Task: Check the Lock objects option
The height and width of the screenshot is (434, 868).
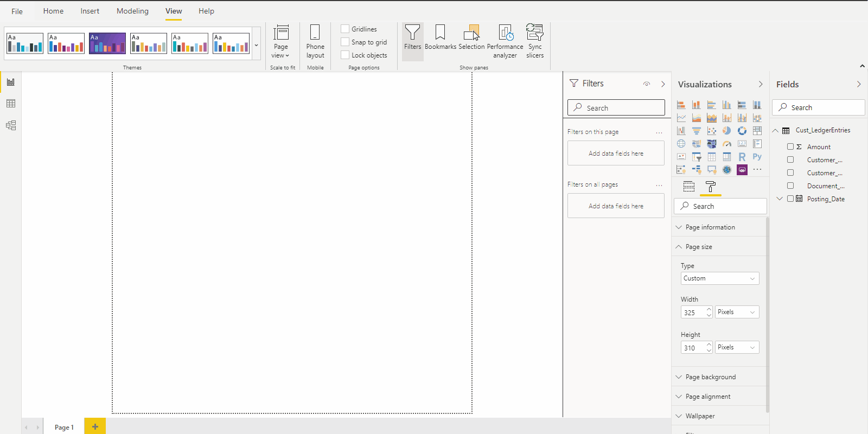Action: [345, 55]
